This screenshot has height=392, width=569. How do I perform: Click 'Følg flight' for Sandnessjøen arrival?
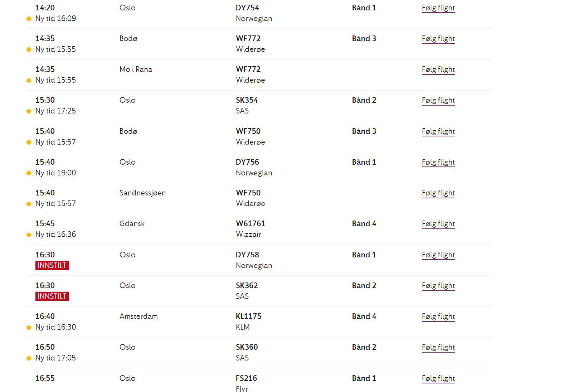point(438,193)
